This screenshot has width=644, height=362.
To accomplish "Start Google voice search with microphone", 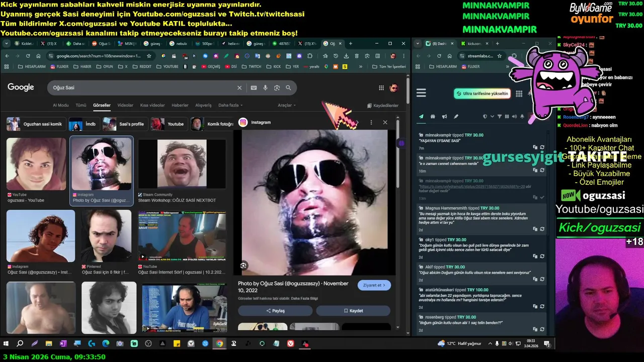I will (266, 87).
